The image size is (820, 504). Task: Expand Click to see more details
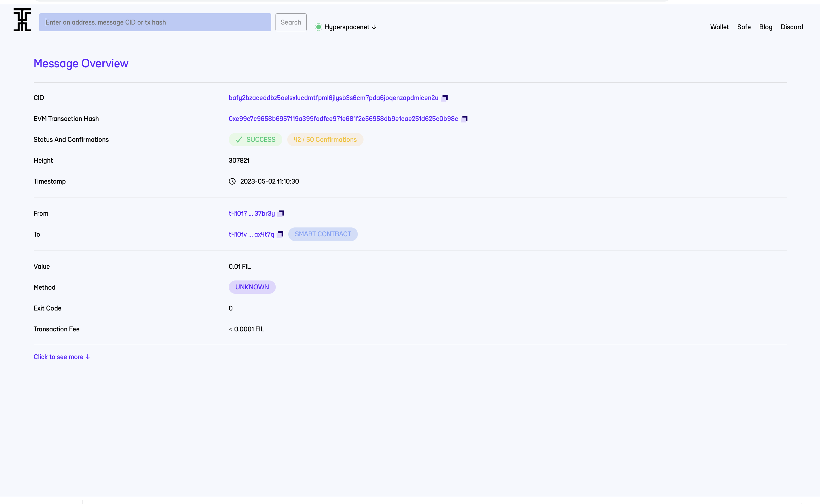[62, 357]
